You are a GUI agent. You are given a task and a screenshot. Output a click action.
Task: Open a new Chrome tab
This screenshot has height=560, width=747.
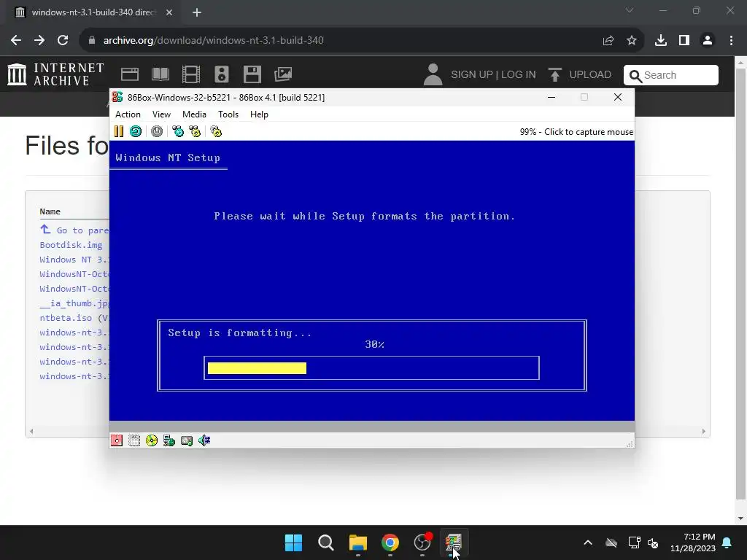(197, 12)
